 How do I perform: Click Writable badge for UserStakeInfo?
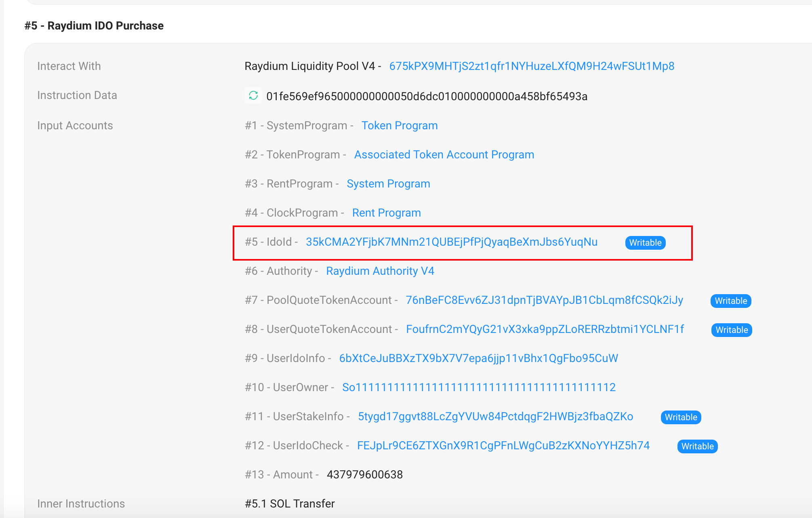click(681, 417)
